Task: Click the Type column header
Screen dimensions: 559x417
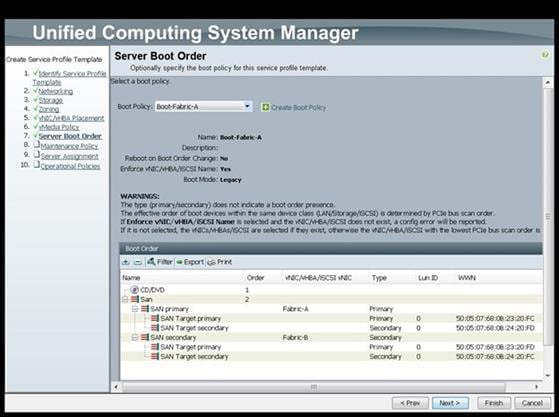Action: click(x=379, y=278)
